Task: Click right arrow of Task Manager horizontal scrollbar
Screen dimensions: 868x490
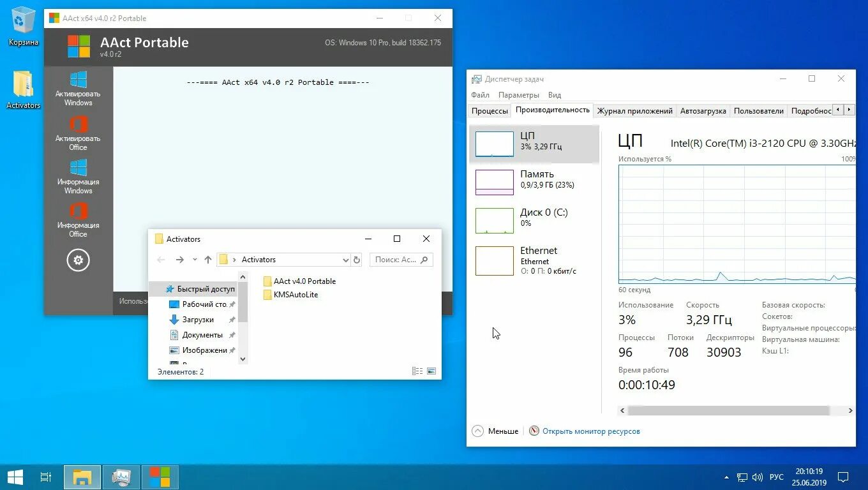Action: click(x=850, y=411)
